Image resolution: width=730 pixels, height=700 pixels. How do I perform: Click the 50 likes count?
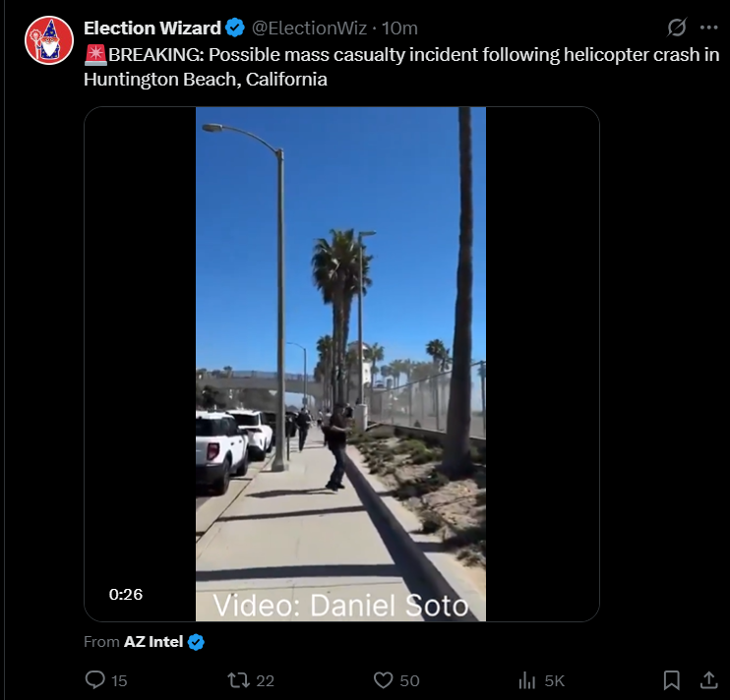(409, 680)
